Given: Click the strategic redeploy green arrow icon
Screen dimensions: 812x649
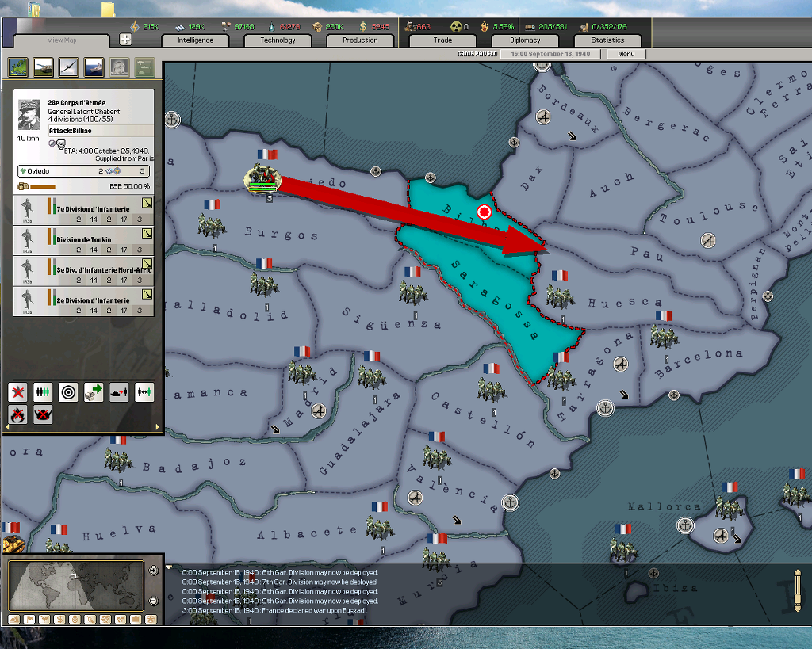Looking at the screenshot, I should pos(94,392).
